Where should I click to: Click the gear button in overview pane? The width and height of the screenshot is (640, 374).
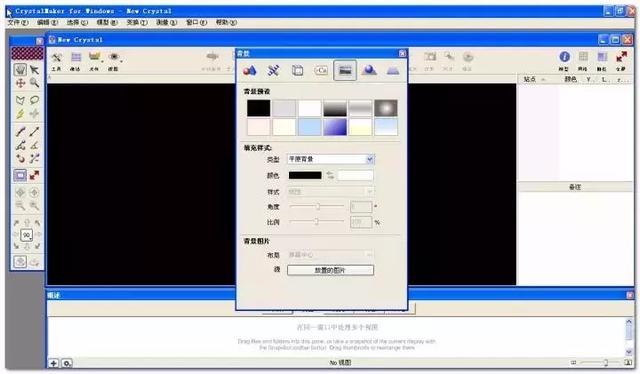pyautogui.click(x=67, y=363)
